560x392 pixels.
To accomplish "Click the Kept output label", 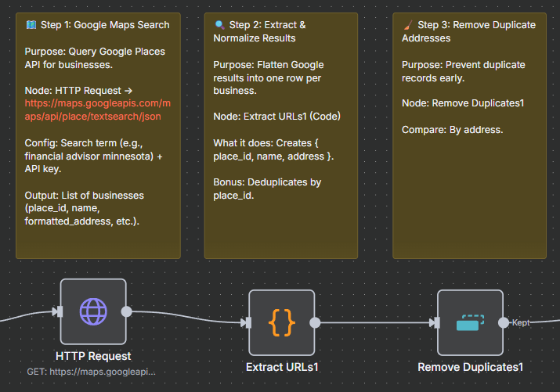I will [x=521, y=322].
